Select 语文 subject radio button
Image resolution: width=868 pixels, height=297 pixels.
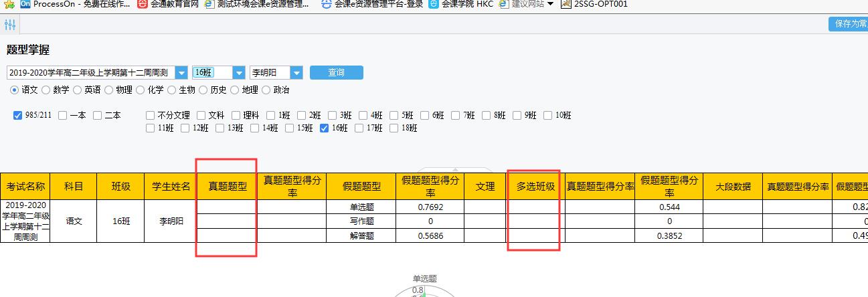click(14, 90)
